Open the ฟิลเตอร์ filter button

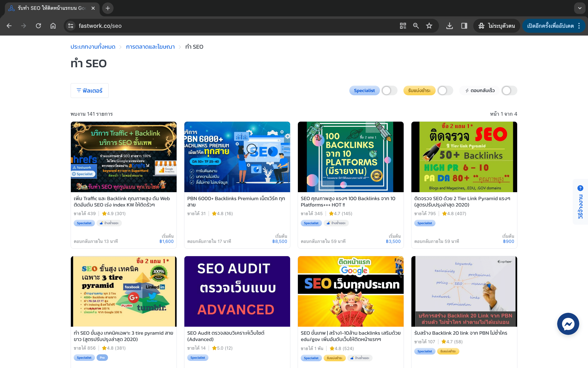89,91
